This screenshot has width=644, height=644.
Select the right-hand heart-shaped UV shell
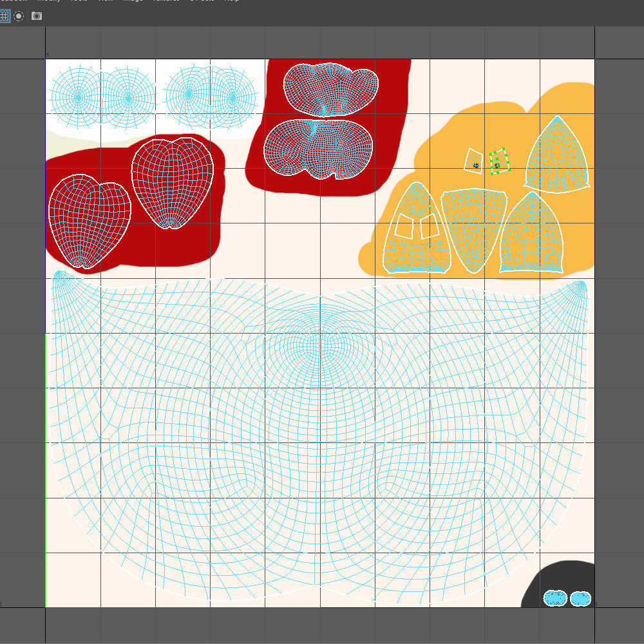pos(173,183)
